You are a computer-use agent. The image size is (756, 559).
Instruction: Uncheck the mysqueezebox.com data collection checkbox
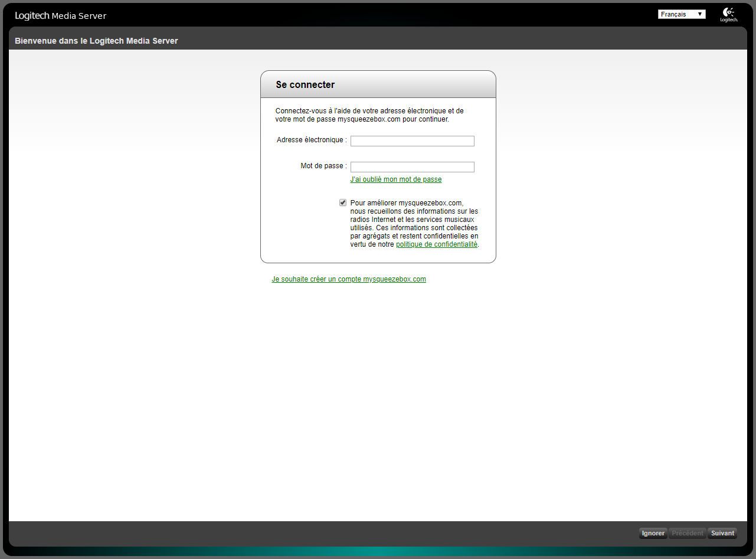(343, 202)
